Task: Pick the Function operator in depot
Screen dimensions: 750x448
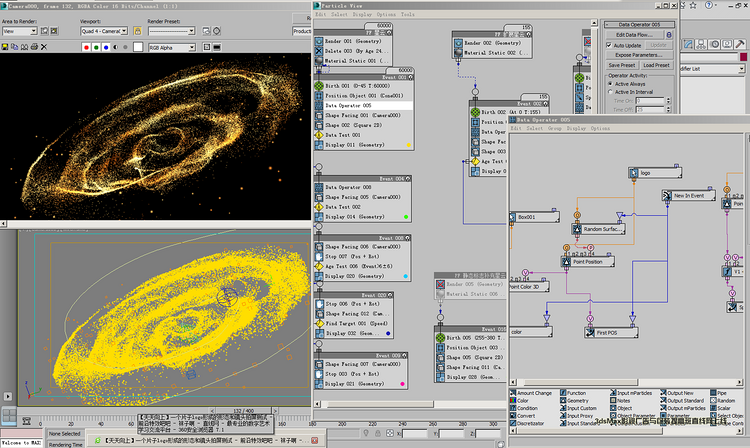Action: (x=573, y=393)
